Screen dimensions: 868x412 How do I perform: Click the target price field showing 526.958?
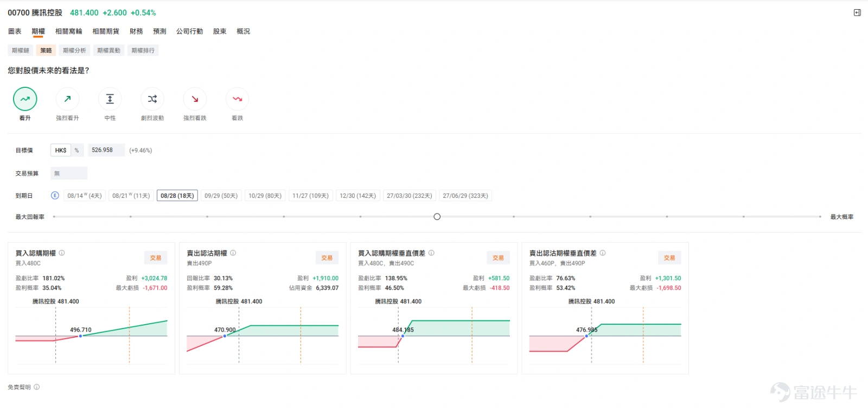pos(106,150)
